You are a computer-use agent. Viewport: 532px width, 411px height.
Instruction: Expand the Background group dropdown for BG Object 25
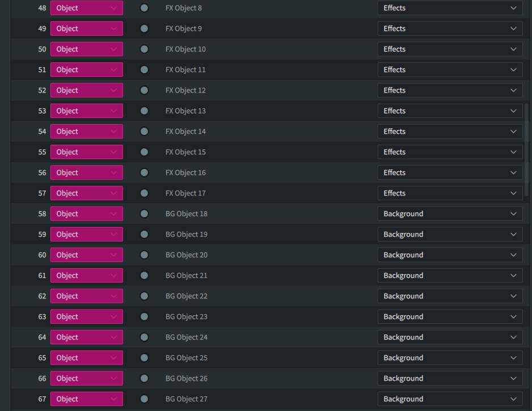tap(450, 358)
